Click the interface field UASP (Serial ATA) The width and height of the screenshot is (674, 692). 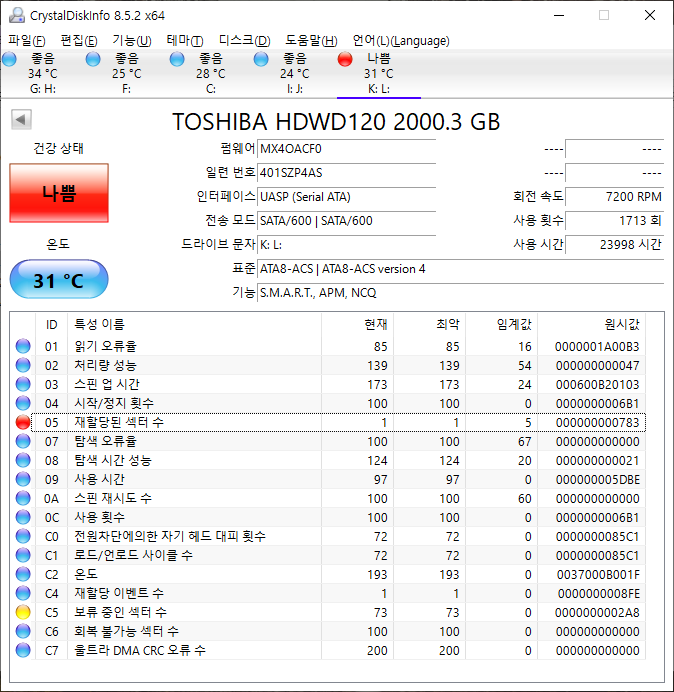346,196
